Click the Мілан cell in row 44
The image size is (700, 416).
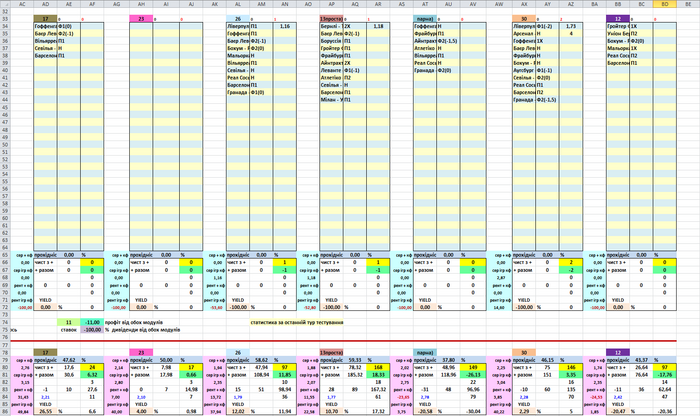tap(331, 100)
